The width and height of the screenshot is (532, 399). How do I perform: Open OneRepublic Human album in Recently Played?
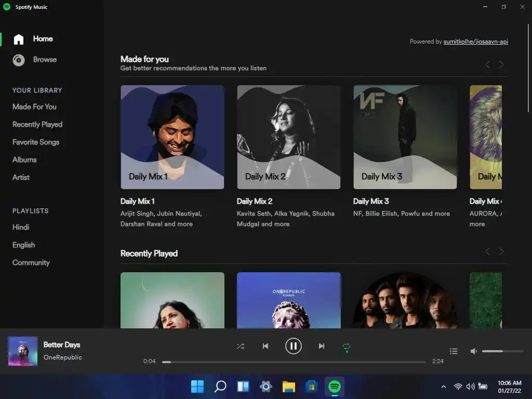(x=289, y=300)
